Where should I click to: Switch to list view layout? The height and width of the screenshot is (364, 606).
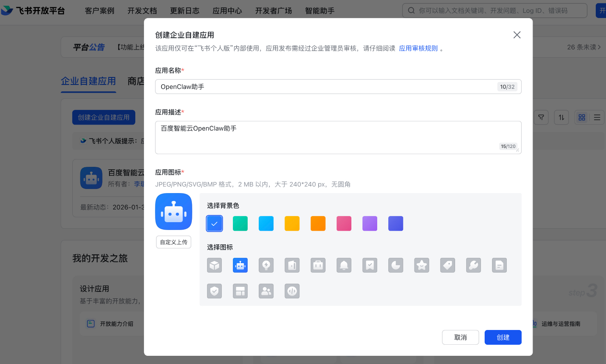(x=597, y=118)
